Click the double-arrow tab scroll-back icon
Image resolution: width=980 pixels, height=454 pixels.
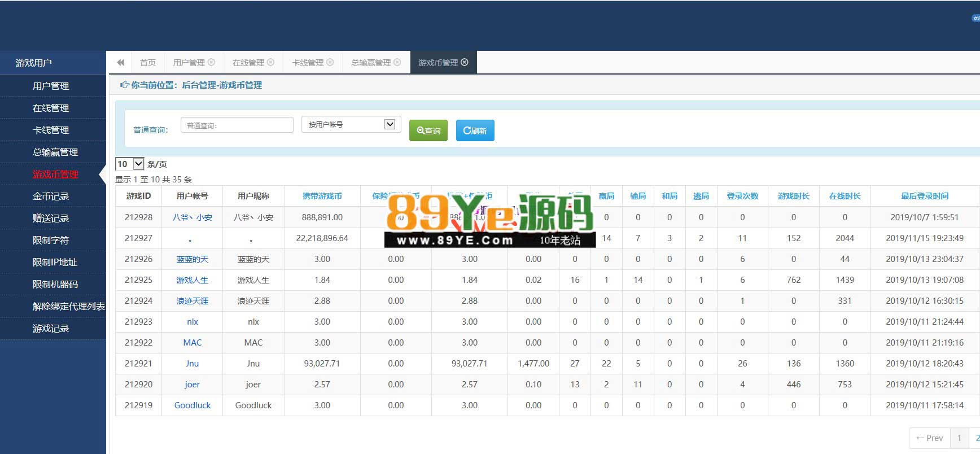tap(120, 62)
